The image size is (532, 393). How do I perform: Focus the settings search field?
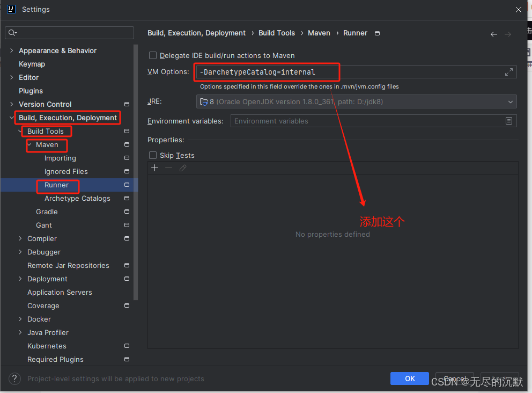tap(70, 33)
